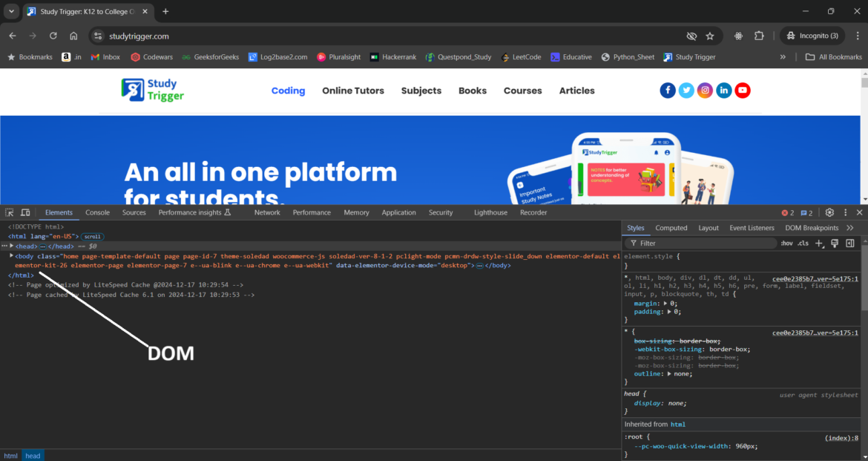Click the Facebook icon on the webpage
Screen dimensions: 868x461
(668, 91)
